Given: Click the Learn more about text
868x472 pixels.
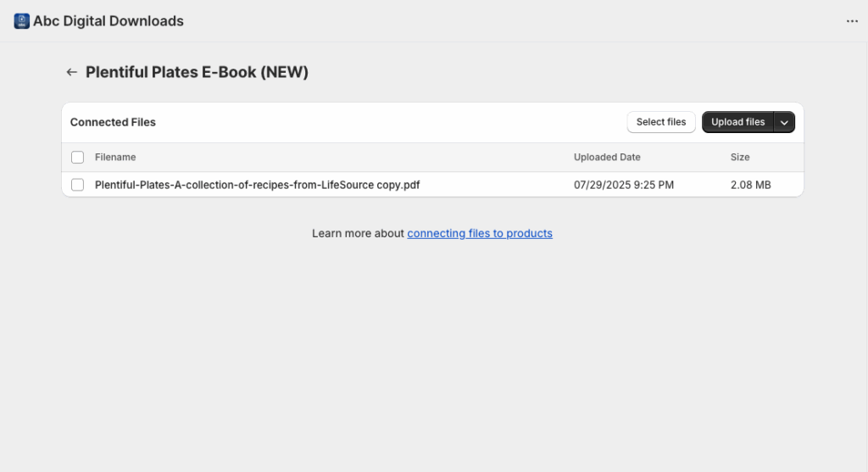Looking at the screenshot, I should point(358,234).
